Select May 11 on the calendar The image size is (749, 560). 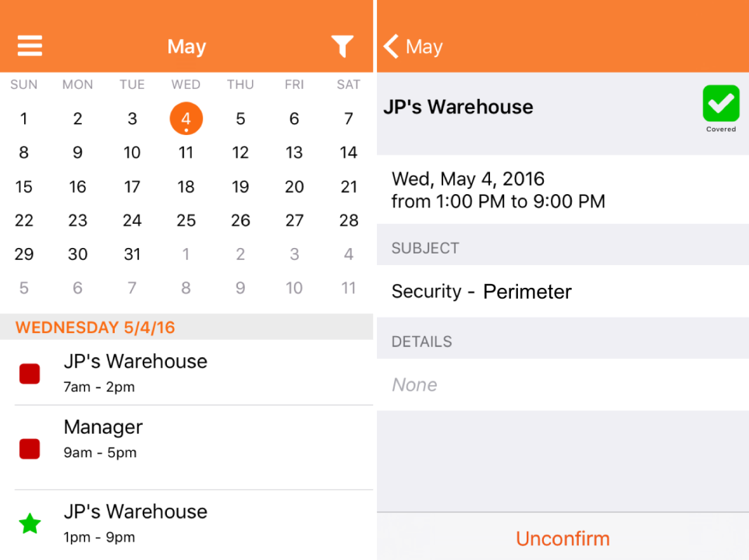pyautogui.click(x=186, y=152)
